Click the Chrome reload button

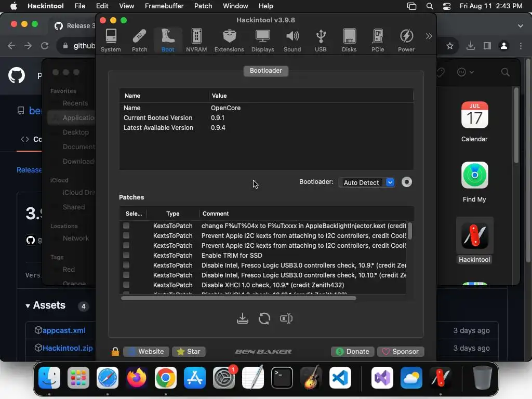point(45,46)
